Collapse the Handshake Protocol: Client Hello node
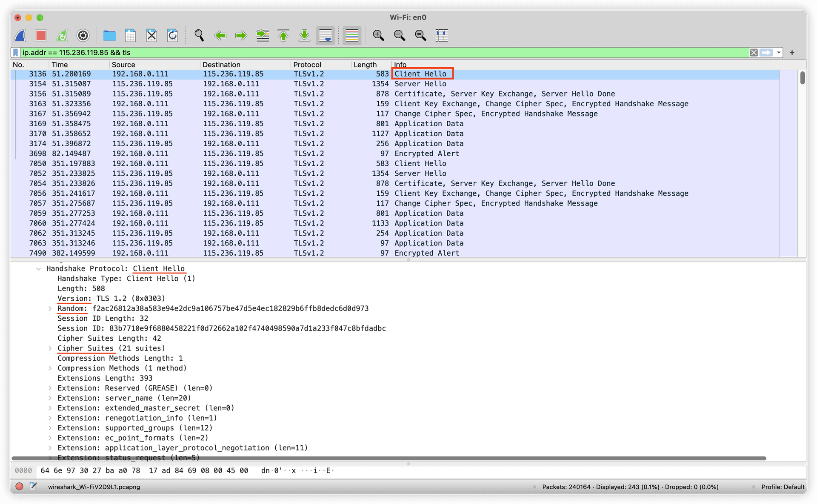This screenshot has width=817, height=504. (38, 269)
